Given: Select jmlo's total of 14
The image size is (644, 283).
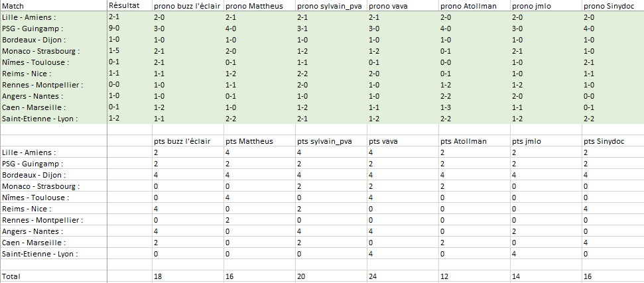Looking at the screenshot, I should (x=516, y=276).
